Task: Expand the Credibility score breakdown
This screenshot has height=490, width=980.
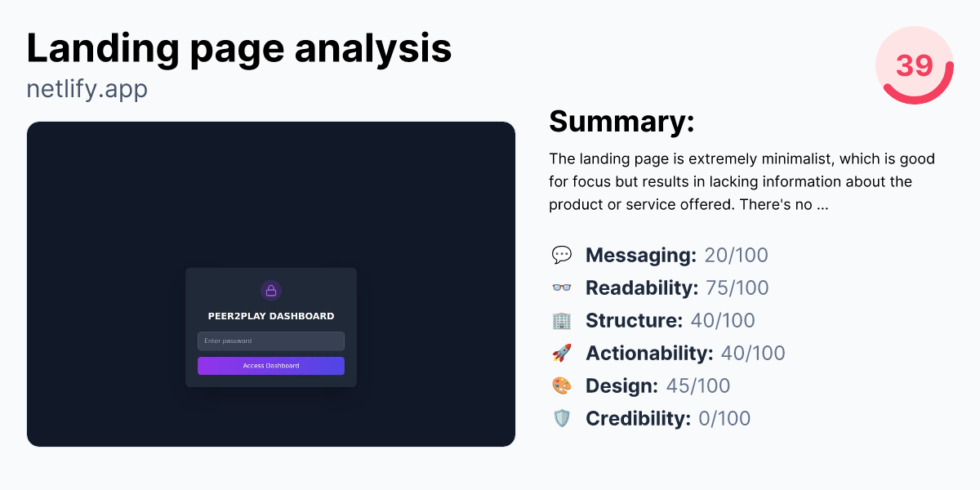Action: (666, 418)
